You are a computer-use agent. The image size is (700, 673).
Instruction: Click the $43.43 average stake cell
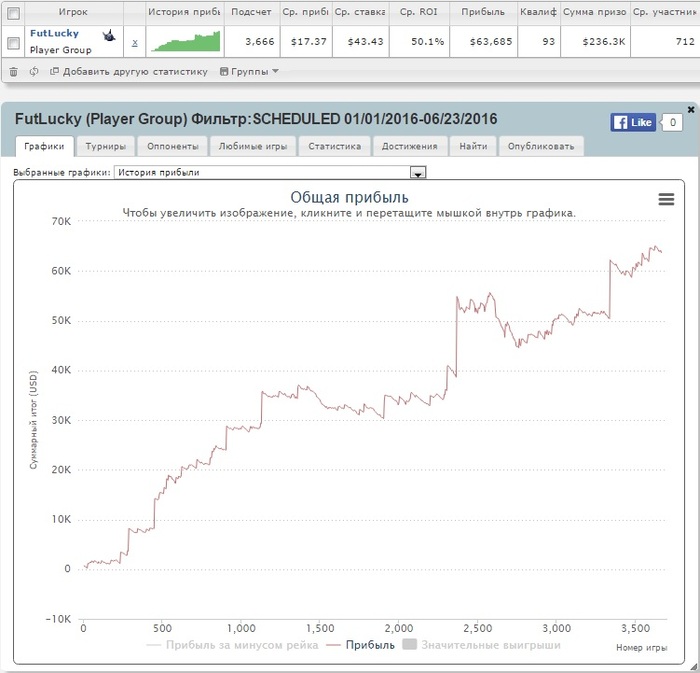coord(365,42)
